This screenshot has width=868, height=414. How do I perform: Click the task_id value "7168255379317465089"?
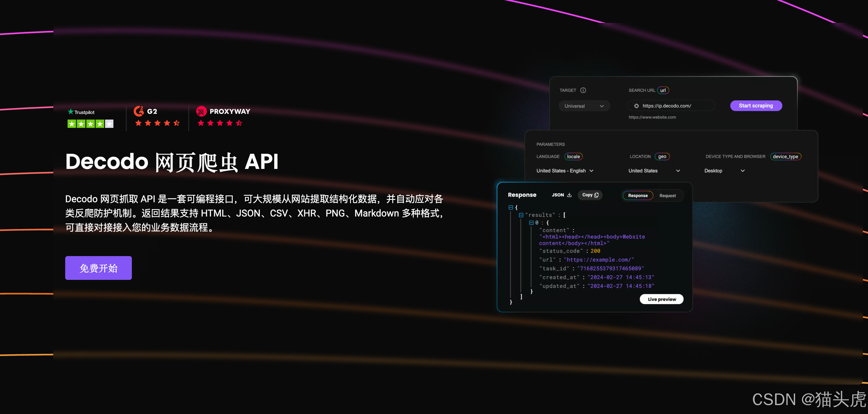tap(611, 269)
